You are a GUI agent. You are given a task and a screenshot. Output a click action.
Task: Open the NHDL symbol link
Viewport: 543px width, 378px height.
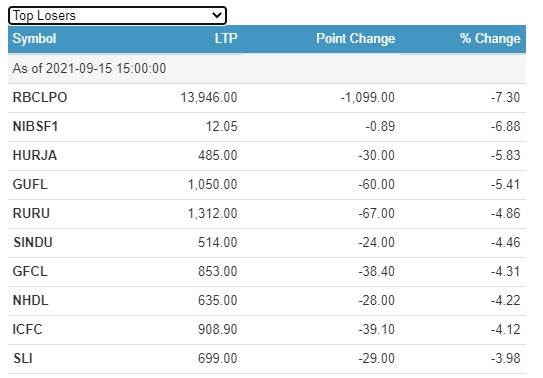(x=30, y=300)
